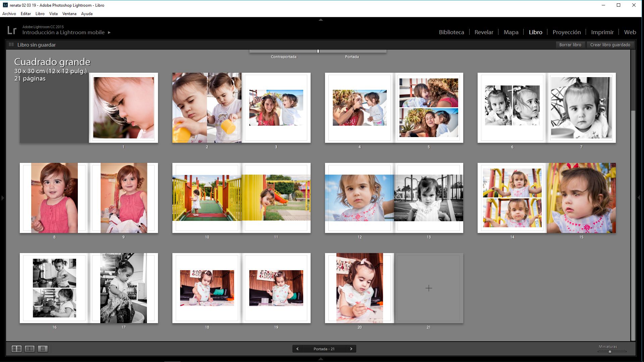Switch to spread view
This screenshot has height=362, width=644.
pyautogui.click(x=30, y=349)
